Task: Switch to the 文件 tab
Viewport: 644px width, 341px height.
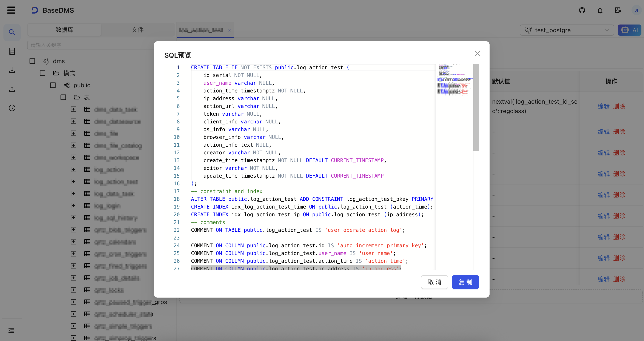Action: (137, 30)
